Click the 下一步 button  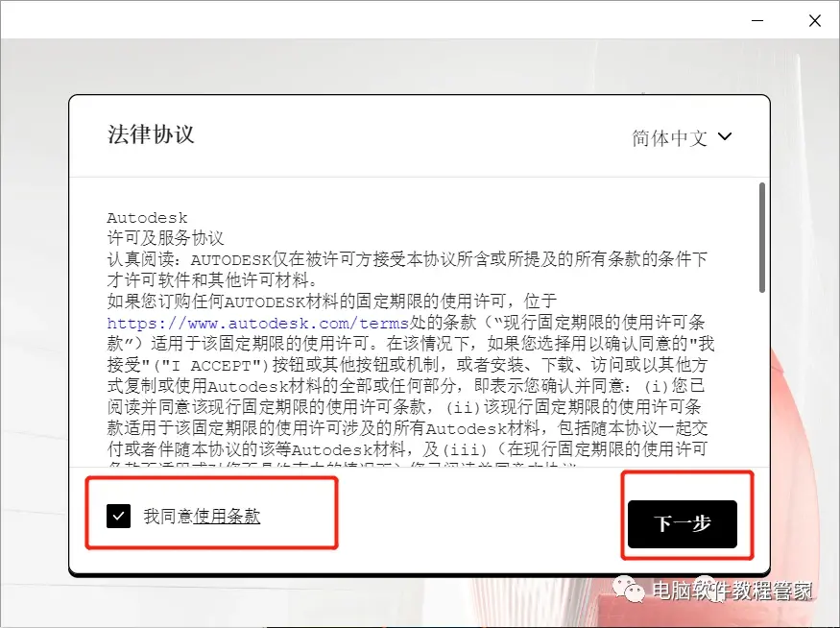[x=682, y=523]
